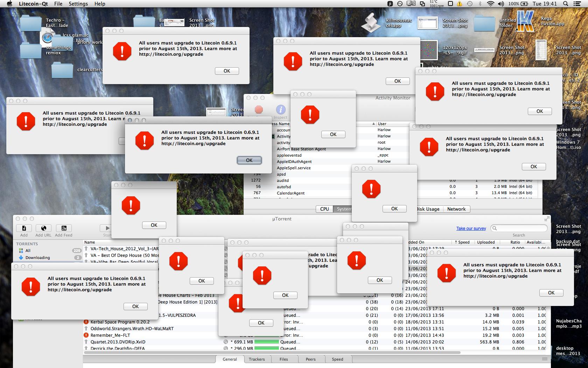Screen dimensions: 588x368
Task: Select AppleSpell.service process row
Action: (x=294, y=168)
